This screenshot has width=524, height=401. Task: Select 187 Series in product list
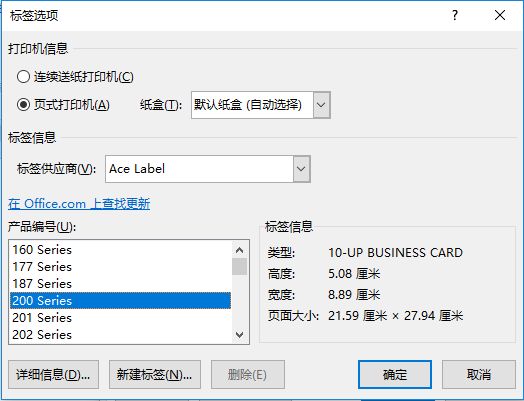click(x=120, y=284)
